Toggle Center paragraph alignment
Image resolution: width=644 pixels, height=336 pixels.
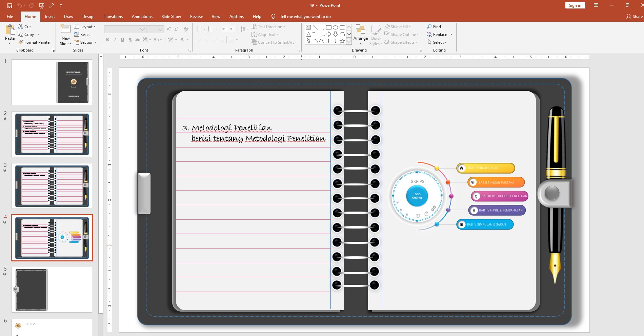206,40
